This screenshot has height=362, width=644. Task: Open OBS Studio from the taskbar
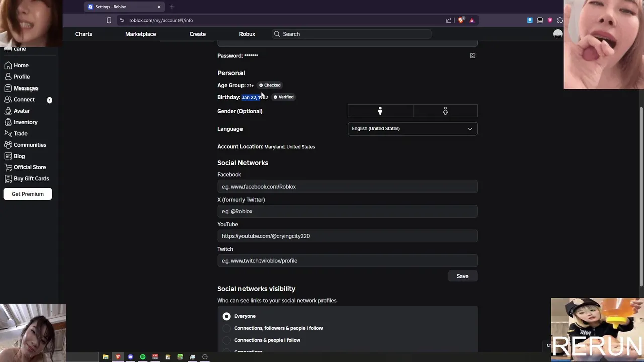click(205, 357)
